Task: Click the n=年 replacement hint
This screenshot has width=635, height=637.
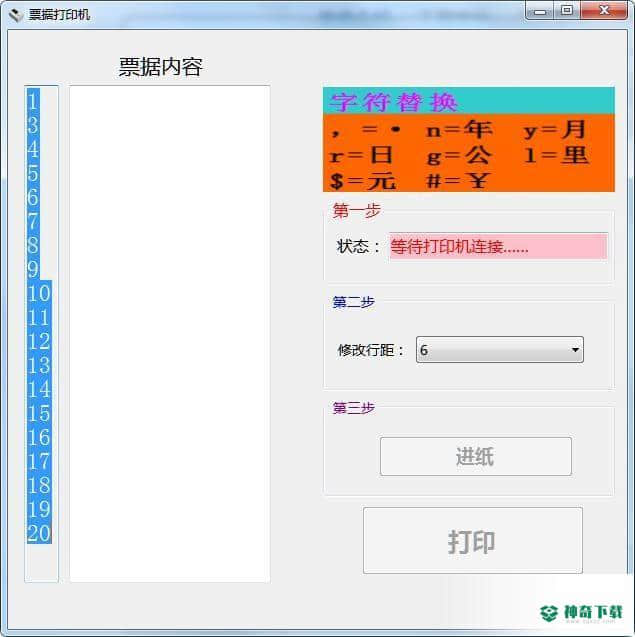Action: (x=459, y=129)
